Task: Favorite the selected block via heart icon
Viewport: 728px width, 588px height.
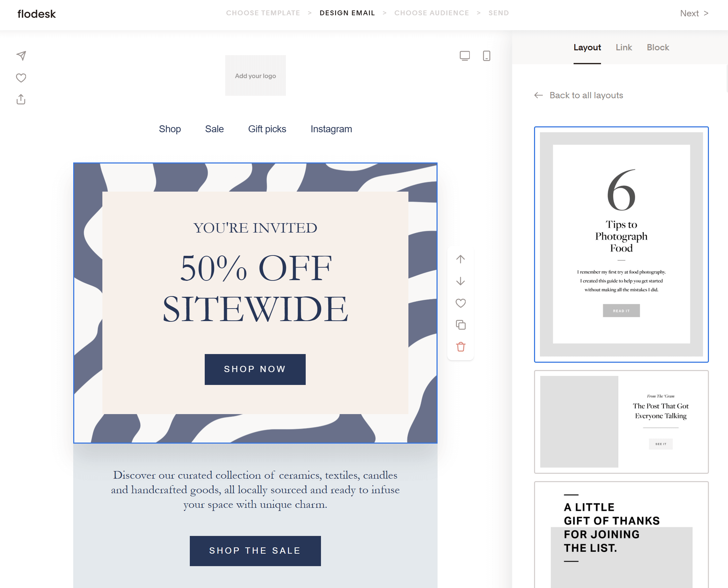Action: tap(461, 303)
